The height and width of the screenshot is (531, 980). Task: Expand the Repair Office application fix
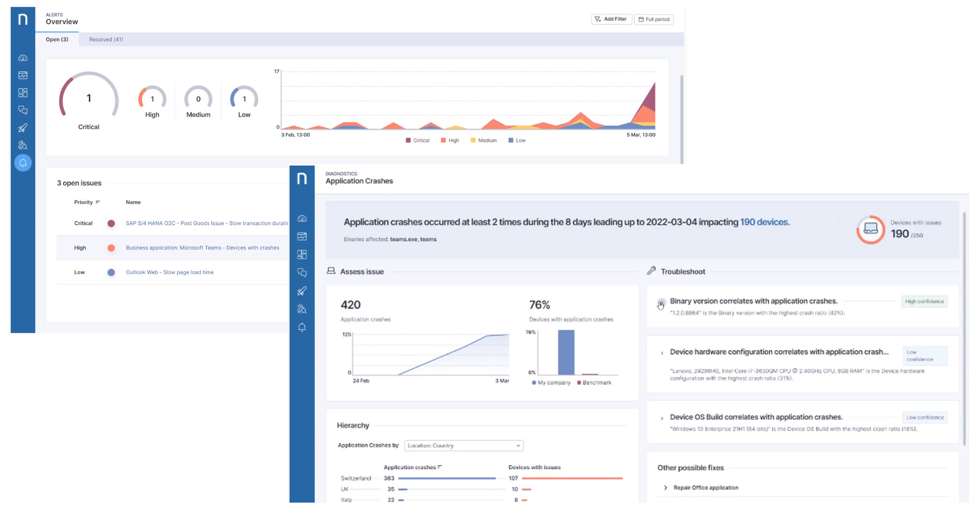coord(665,488)
